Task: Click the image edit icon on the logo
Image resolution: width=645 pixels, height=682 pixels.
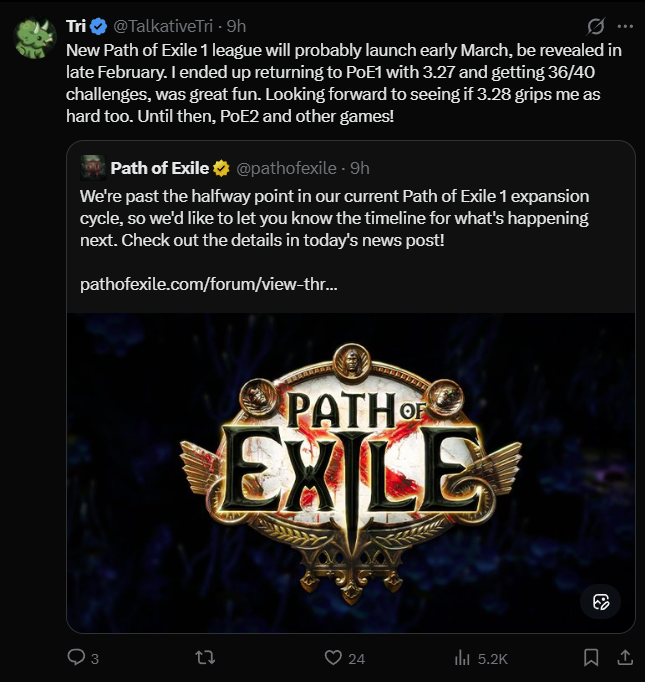Action: click(x=601, y=601)
